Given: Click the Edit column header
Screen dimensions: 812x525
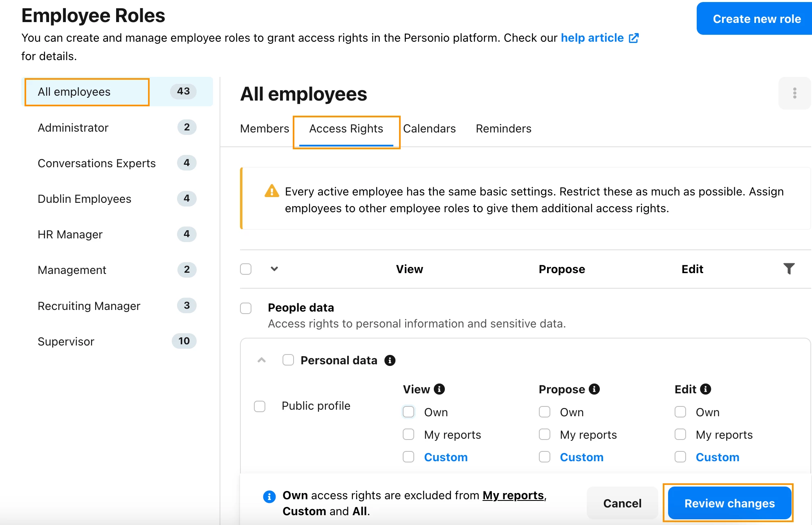Looking at the screenshot, I should pos(692,269).
